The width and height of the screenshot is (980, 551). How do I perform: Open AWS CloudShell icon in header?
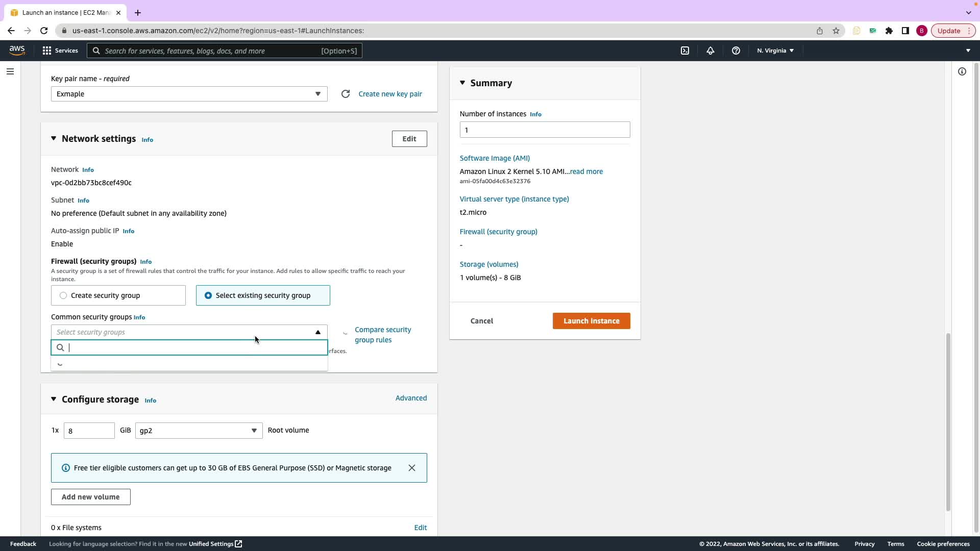pyautogui.click(x=685, y=51)
